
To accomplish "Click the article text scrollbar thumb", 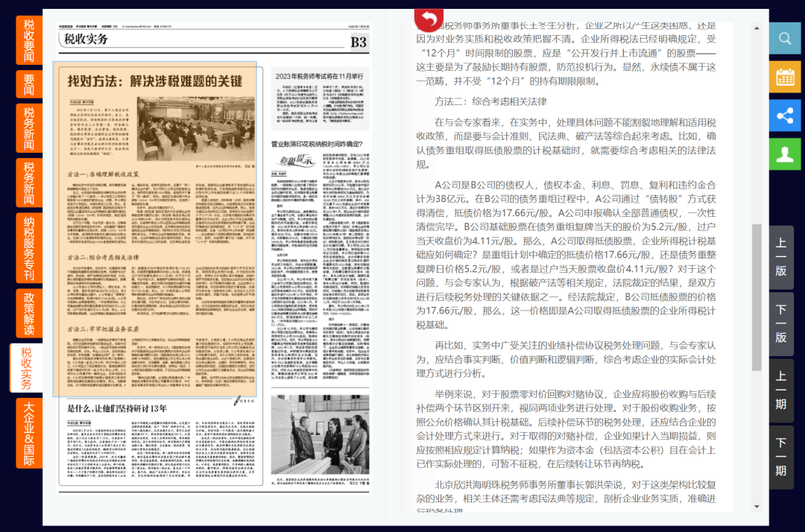I will (757, 298).
